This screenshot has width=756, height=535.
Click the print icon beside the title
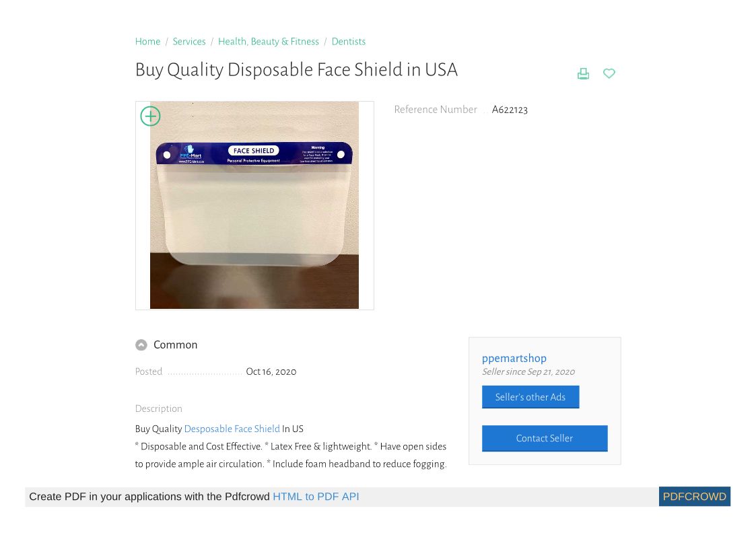(583, 74)
